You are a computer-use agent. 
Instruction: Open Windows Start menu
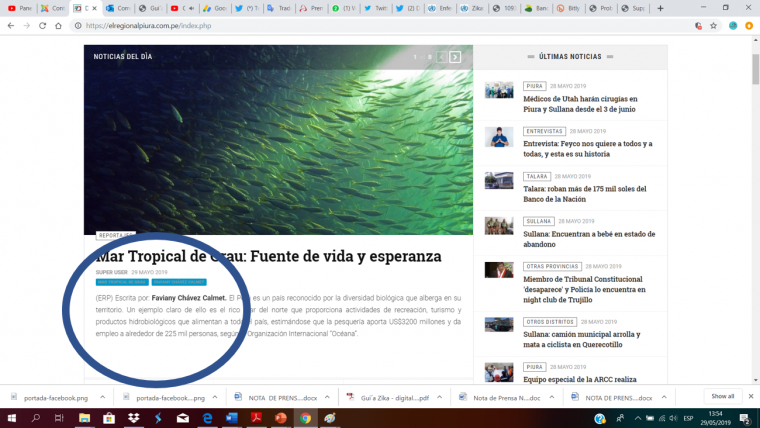(x=12, y=418)
